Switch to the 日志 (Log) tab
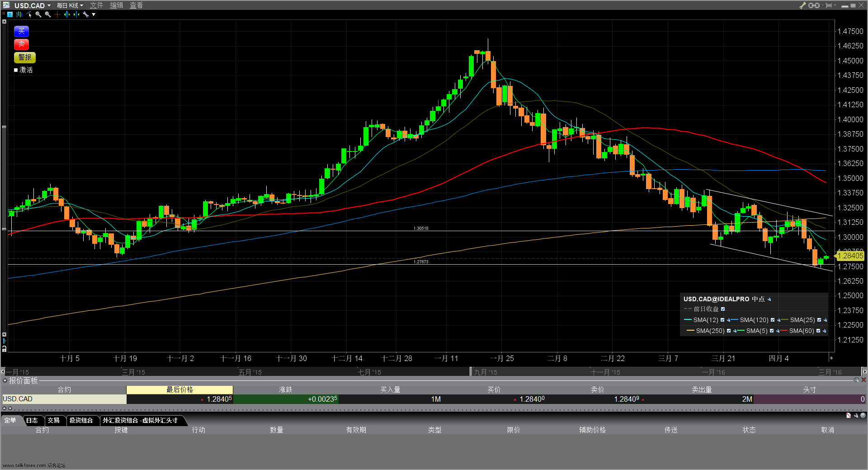 pyautogui.click(x=32, y=420)
